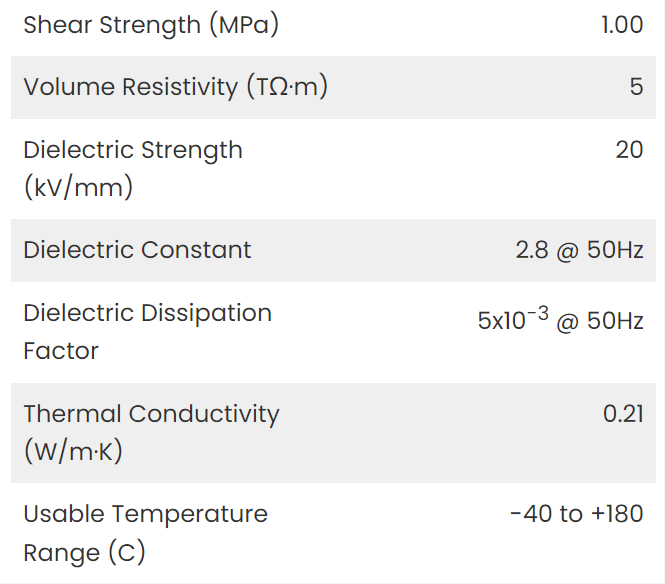
Task: Click the (kV/mm) unit text
Action: point(78,187)
